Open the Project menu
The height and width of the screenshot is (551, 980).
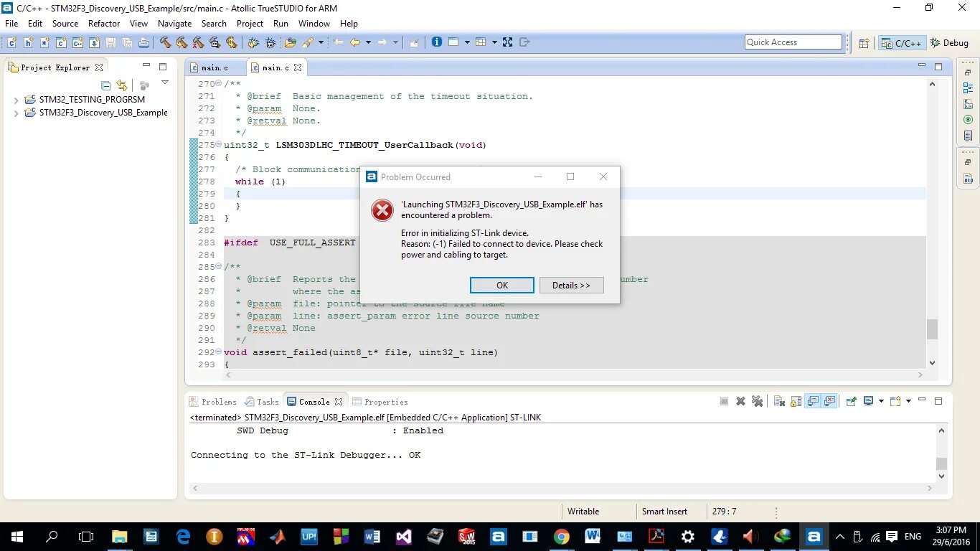pyautogui.click(x=250, y=24)
